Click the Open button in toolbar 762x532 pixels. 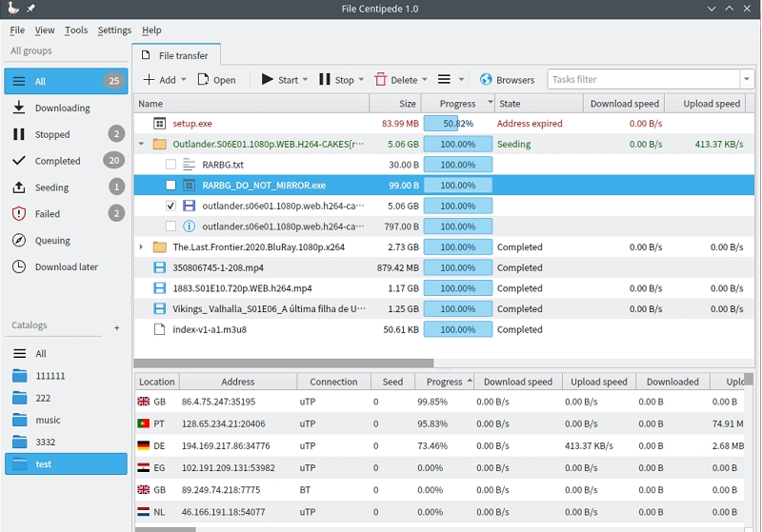216,80
